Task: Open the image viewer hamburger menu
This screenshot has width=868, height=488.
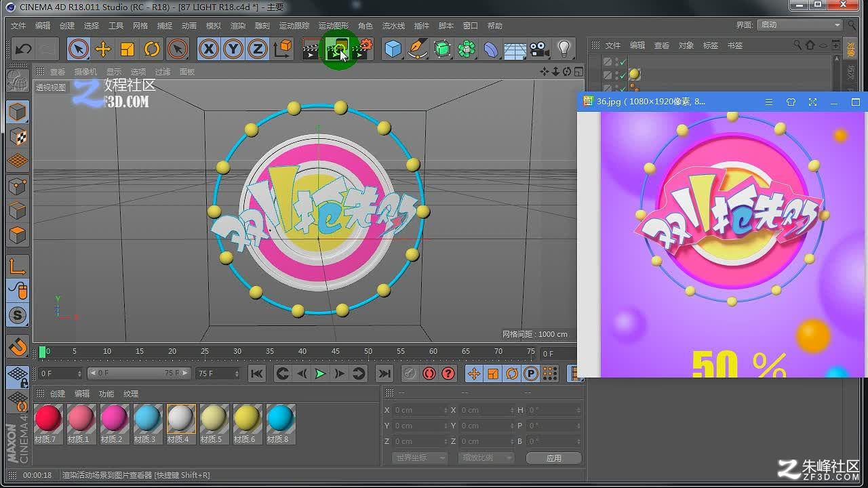Action: point(769,102)
